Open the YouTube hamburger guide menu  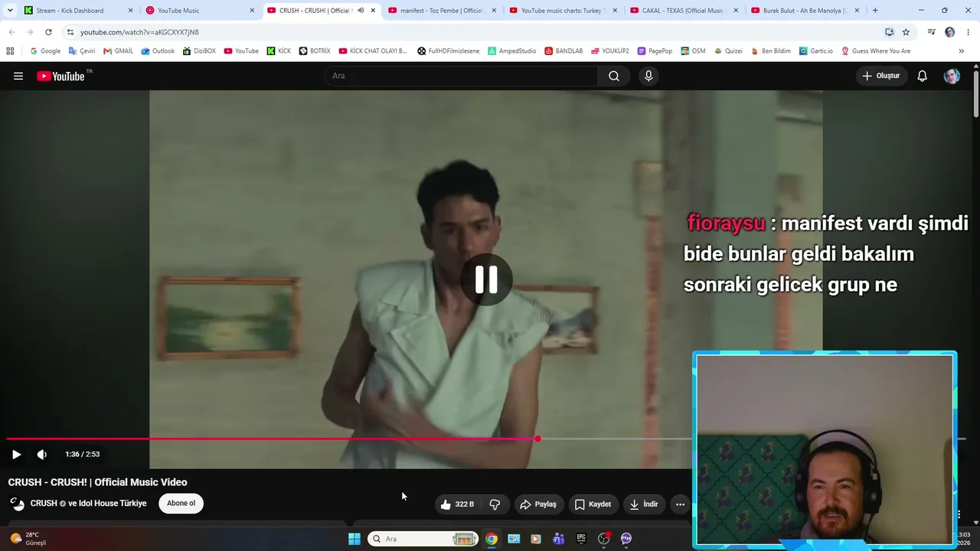(x=18, y=76)
